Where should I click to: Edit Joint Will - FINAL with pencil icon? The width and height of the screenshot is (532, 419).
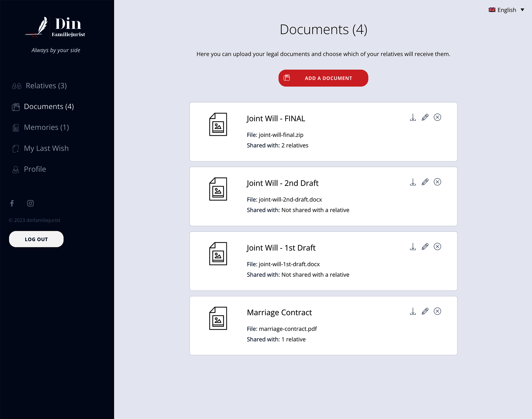click(425, 117)
